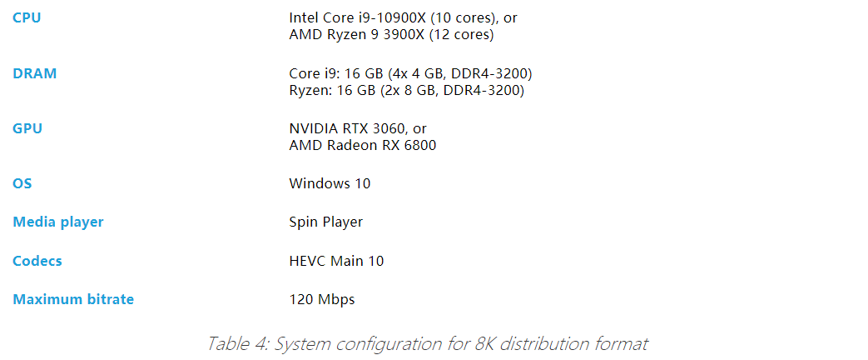Click the 120 Mbps value

321,300
